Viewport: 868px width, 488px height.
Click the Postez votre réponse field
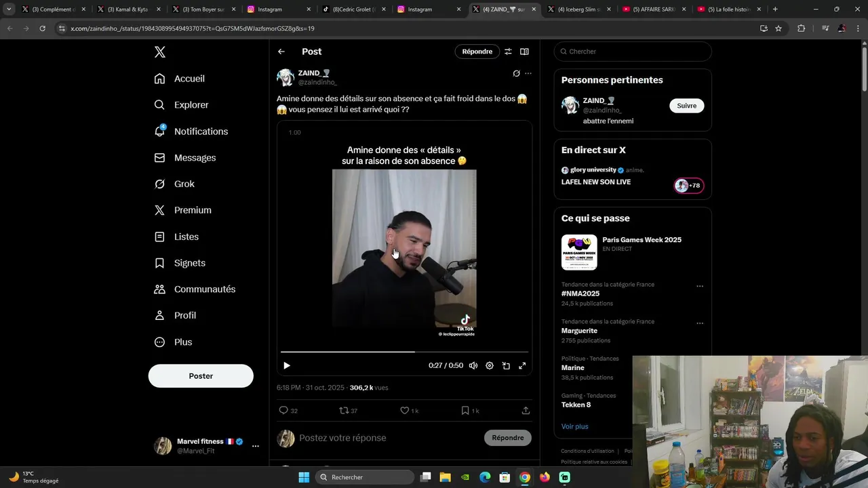pos(388,438)
